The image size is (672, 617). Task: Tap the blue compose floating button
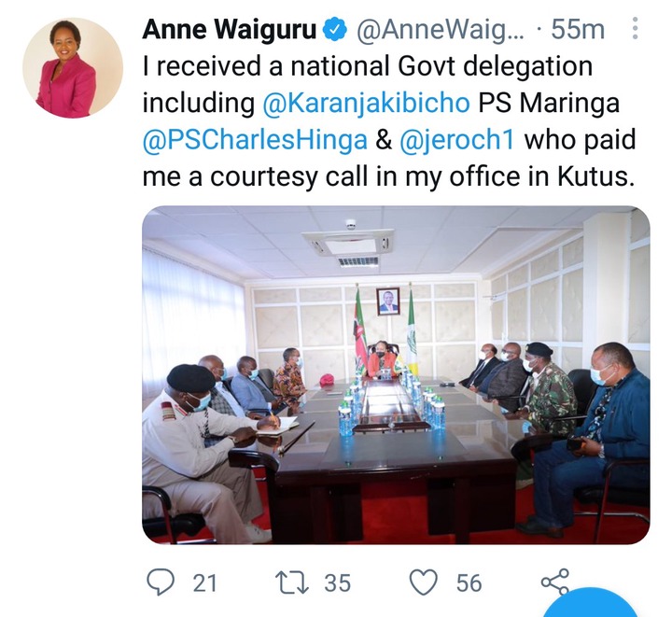592,603
